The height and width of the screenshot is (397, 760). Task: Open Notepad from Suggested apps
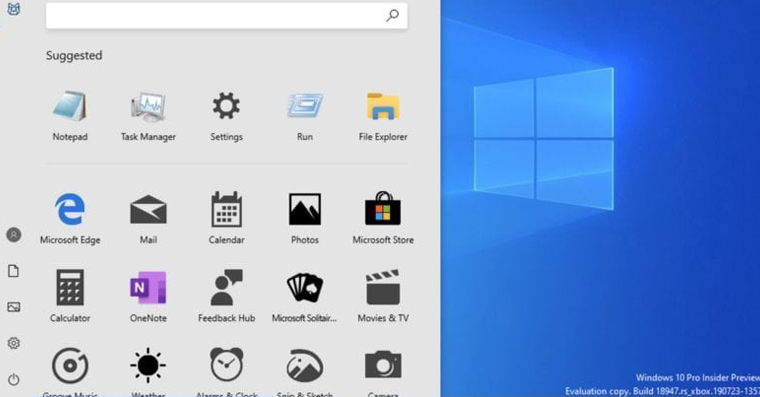coord(70,115)
